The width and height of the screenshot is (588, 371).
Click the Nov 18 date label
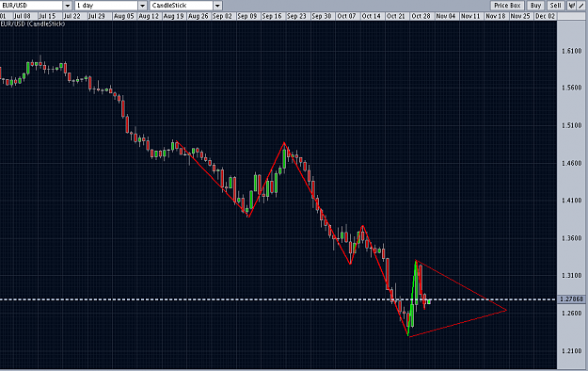pyautogui.click(x=495, y=16)
